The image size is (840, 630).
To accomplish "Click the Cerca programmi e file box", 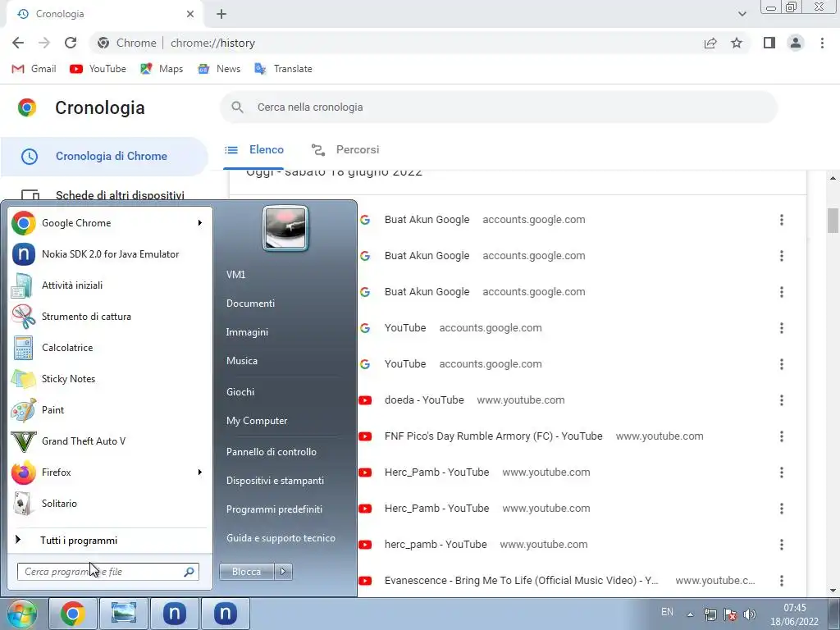I will 107,572.
